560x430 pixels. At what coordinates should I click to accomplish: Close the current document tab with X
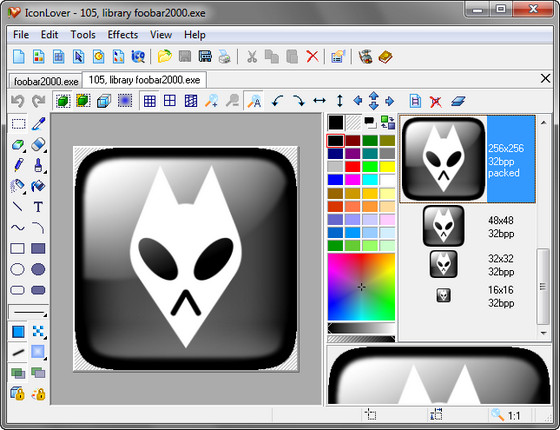(545, 79)
